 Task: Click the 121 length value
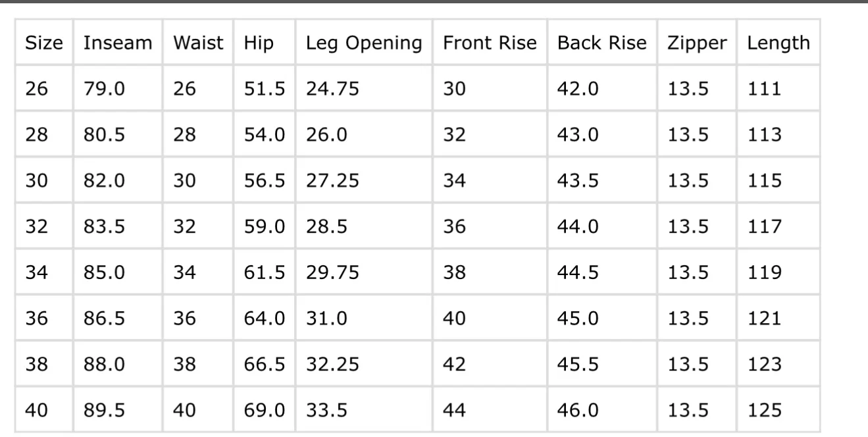(x=764, y=319)
